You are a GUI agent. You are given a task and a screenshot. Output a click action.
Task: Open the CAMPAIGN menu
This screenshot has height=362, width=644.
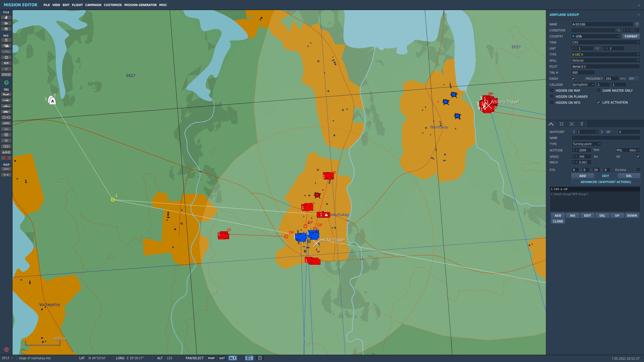[93, 5]
